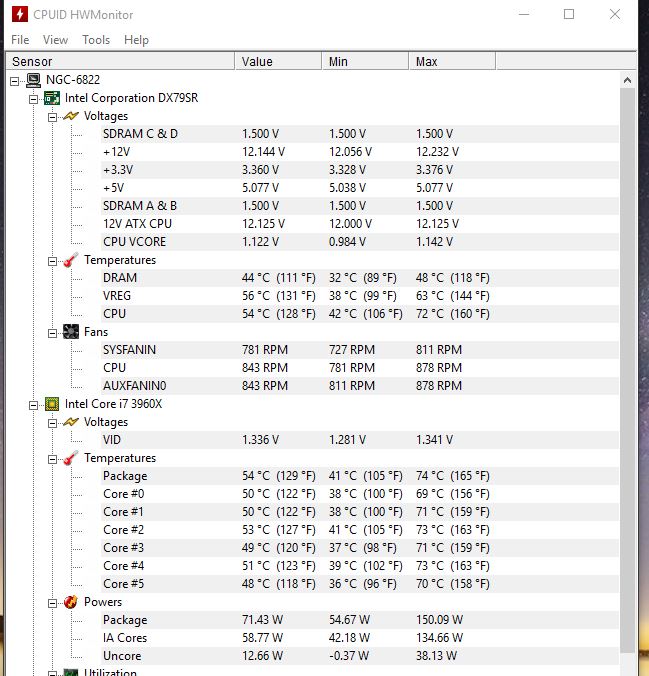Minimize the HWMonitor window
This screenshot has height=676, width=649.
(524, 14)
